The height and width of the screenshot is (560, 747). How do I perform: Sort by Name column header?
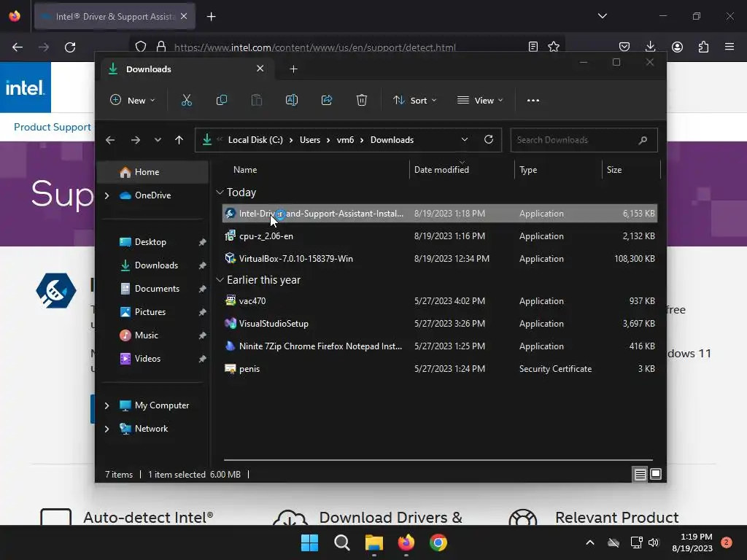(x=245, y=169)
